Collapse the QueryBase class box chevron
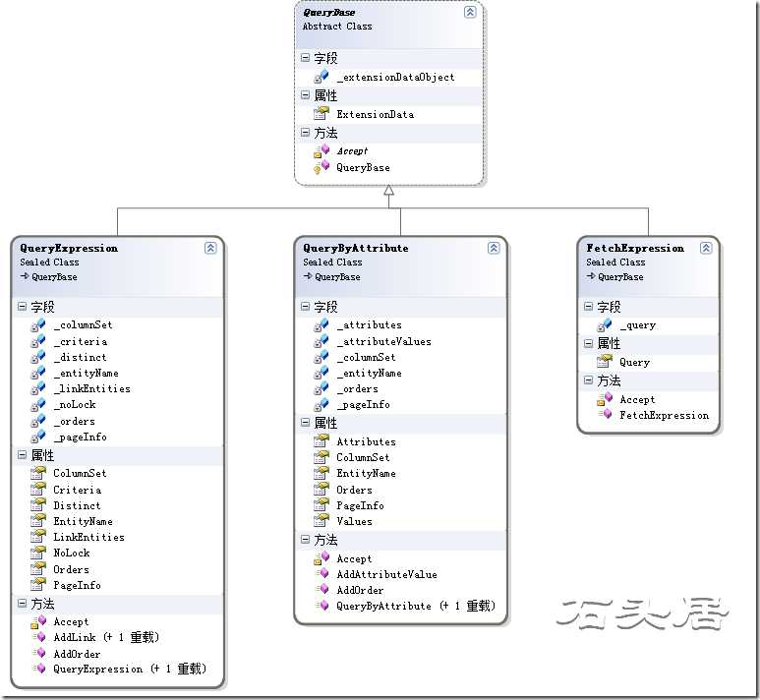The width and height of the screenshot is (760, 700). pyautogui.click(x=470, y=12)
